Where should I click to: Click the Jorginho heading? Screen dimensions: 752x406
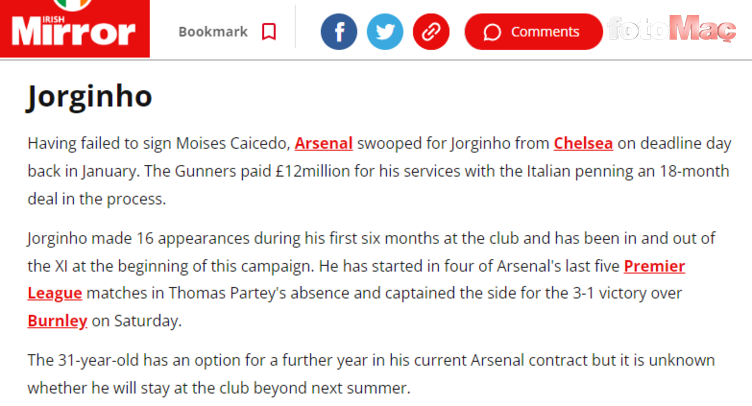(x=89, y=97)
